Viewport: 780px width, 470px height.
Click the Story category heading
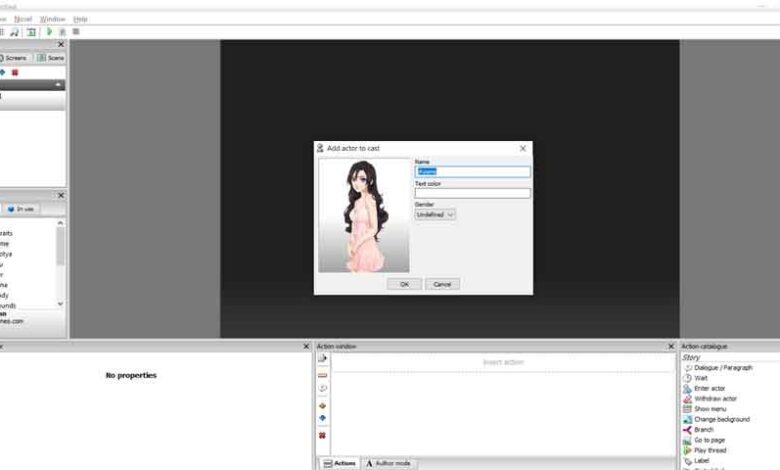(x=691, y=358)
